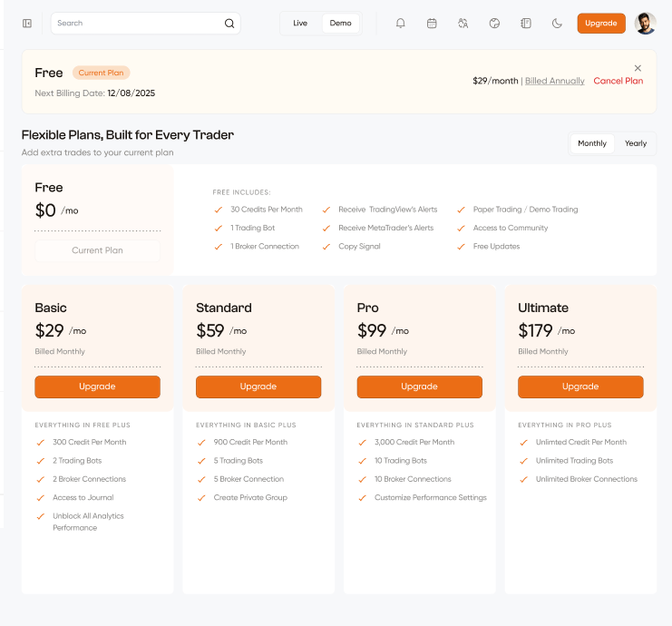Click 'Create Private Group' feature text
The width and height of the screenshot is (672, 626).
point(250,497)
